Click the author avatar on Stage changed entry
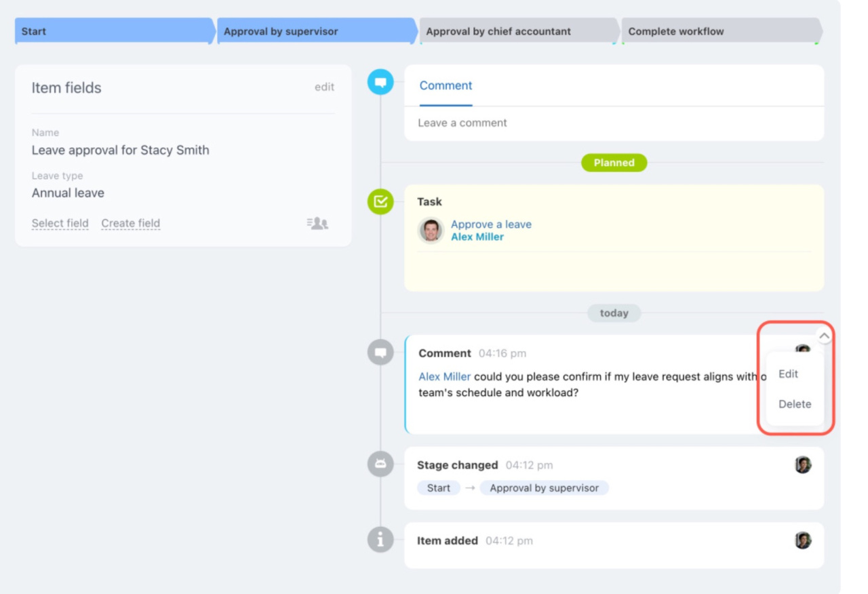Screen dimensions: 868x594 click(x=803, y=465)
